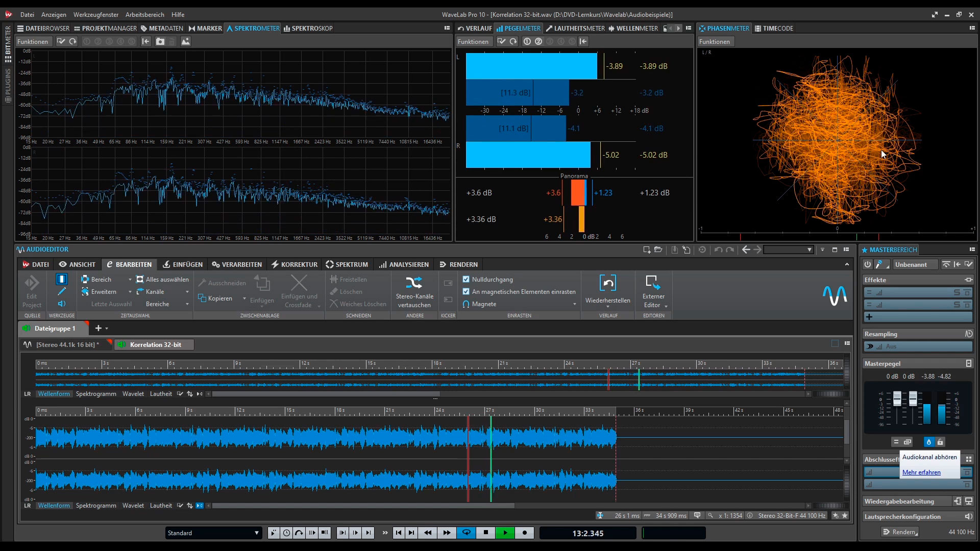Click the 13:2.345 time display

point(587,533)
